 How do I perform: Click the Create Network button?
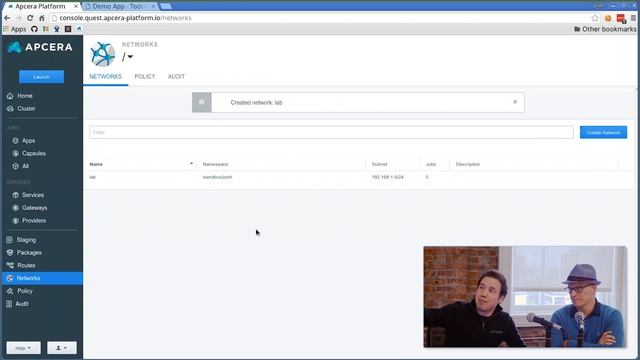[x=603, y=132]
